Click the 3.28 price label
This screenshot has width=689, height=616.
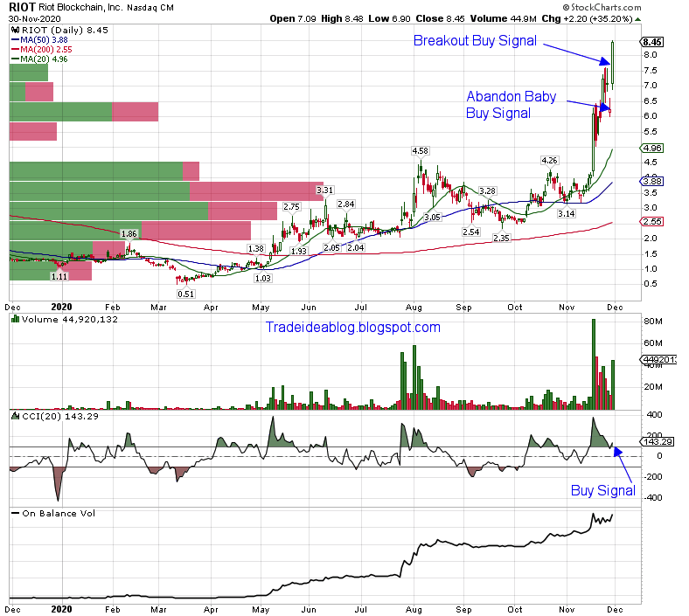pos(487,191)
